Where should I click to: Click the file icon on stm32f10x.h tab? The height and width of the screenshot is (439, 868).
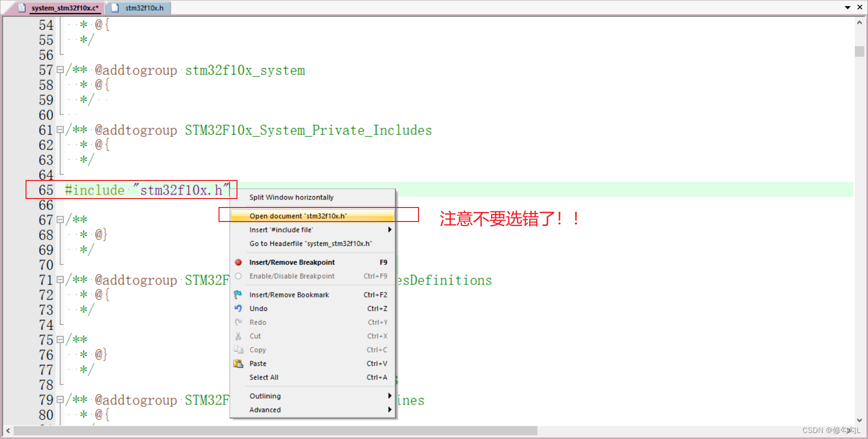click(115, 7)
